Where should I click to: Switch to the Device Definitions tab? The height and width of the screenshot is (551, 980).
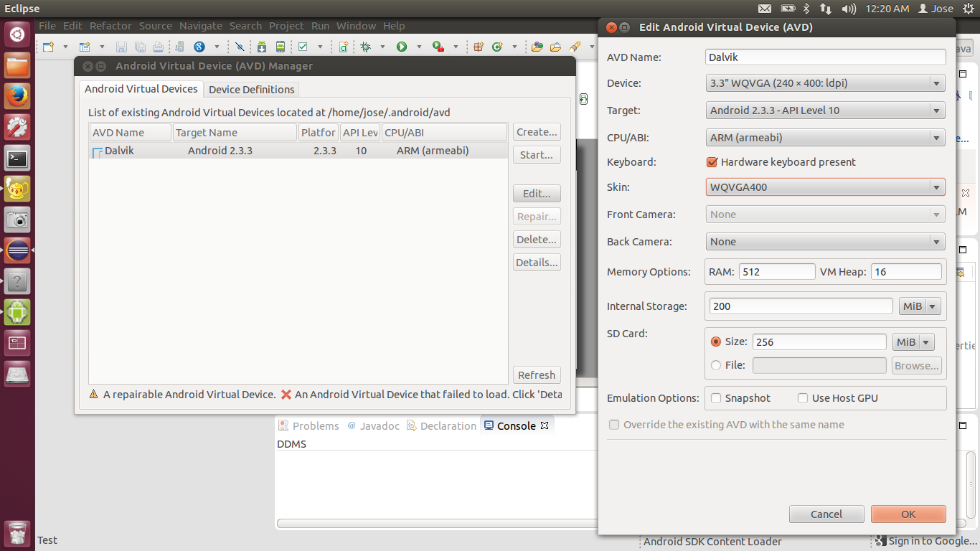pyautogui.click(x=252, y=90)
